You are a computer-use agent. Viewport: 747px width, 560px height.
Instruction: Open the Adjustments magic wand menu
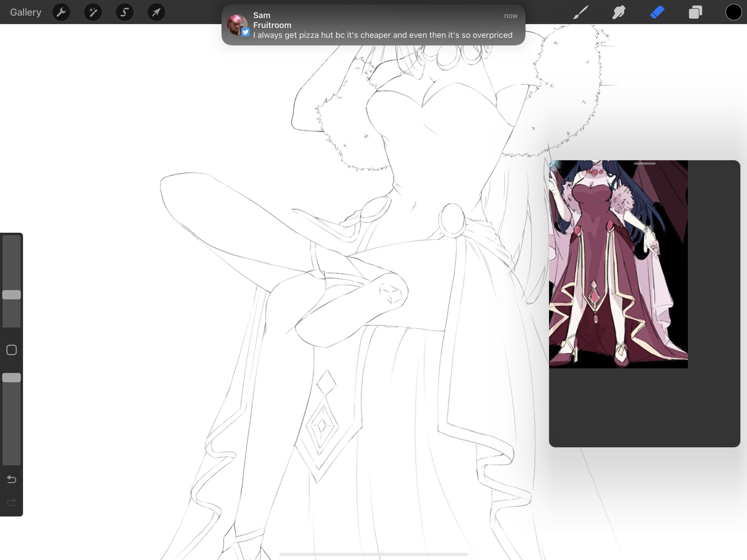(93, 12)
